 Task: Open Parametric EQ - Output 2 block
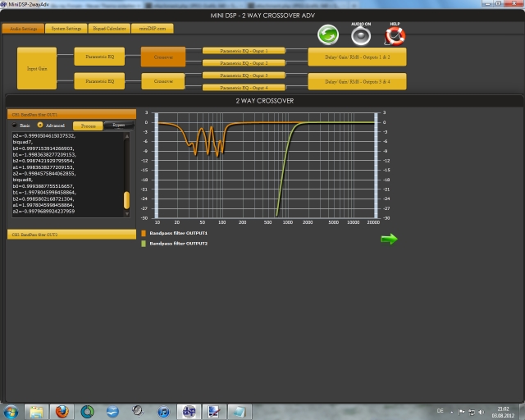pos(244,63)
